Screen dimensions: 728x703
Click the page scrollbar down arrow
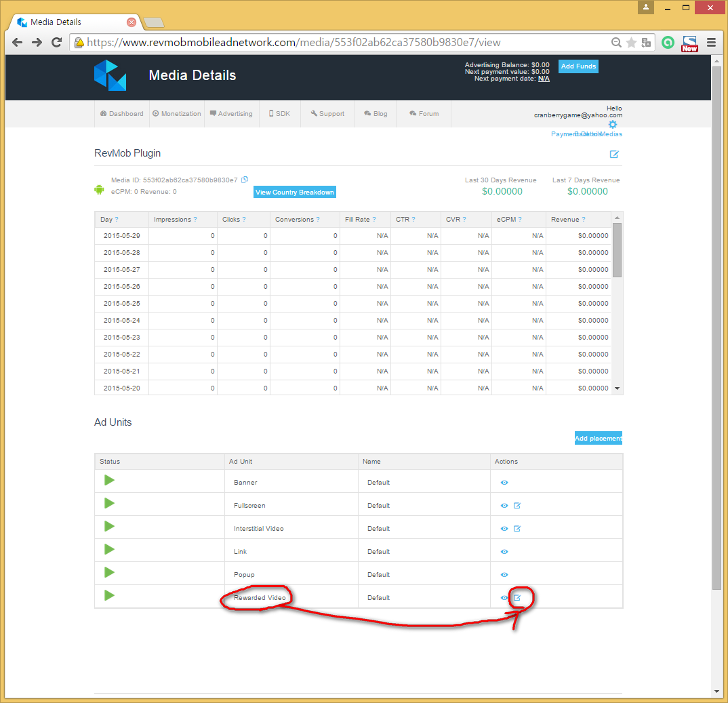click(716, 692)
